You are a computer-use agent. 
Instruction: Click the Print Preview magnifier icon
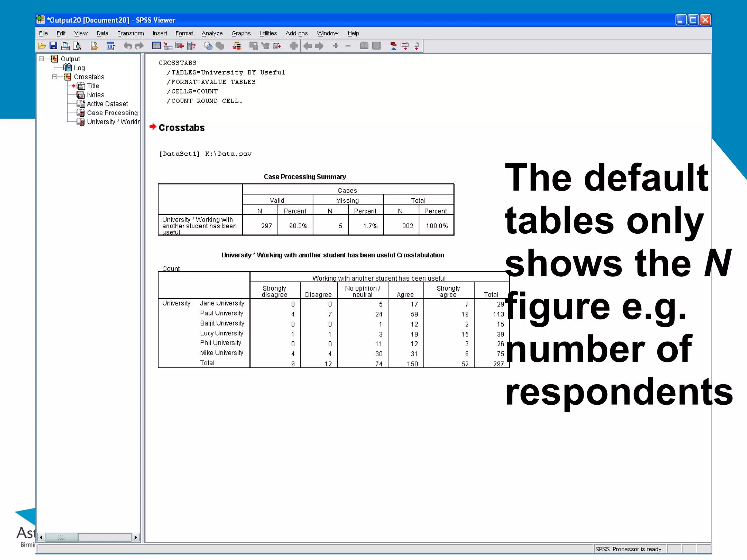pyautogui.click(x=77, y=46)
